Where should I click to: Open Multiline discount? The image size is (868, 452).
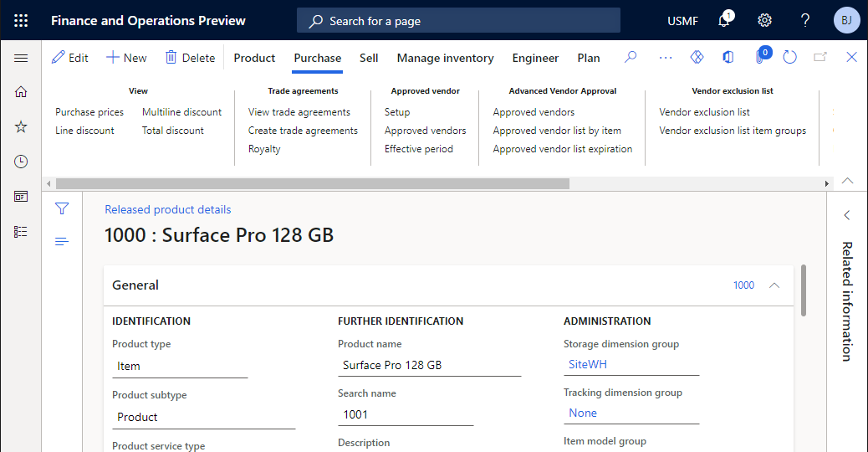tap(181, 112)
